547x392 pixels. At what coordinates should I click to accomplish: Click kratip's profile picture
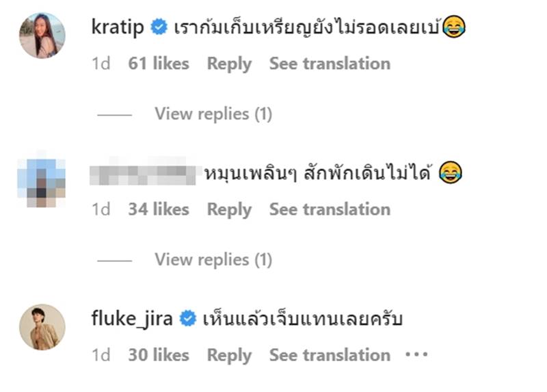coord(42,36)
